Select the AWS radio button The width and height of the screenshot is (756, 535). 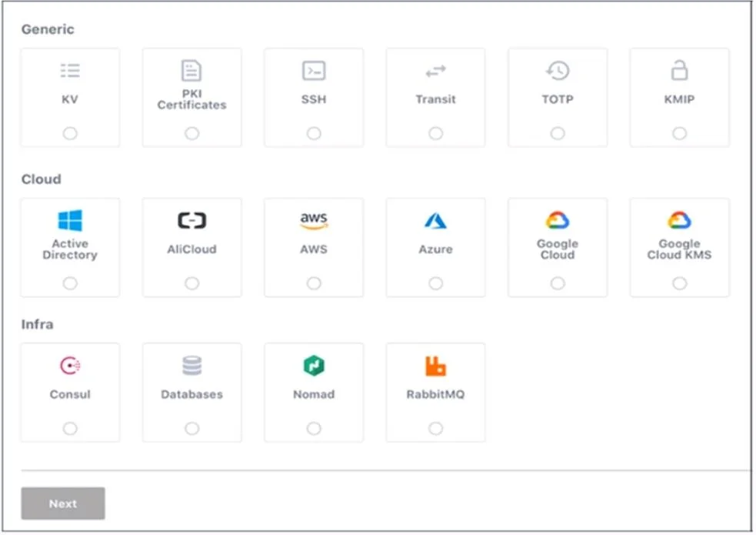(x=314, y=283)
